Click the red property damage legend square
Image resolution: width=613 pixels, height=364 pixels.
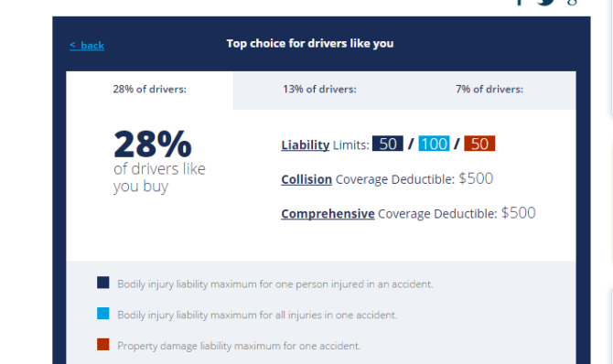(x=103, y=345)
